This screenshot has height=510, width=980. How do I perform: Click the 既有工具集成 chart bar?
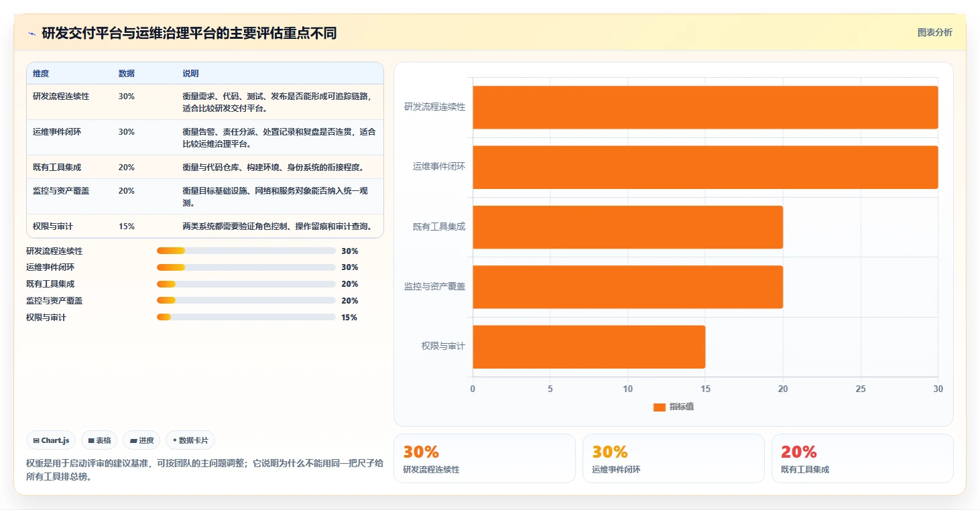[628, 227]
